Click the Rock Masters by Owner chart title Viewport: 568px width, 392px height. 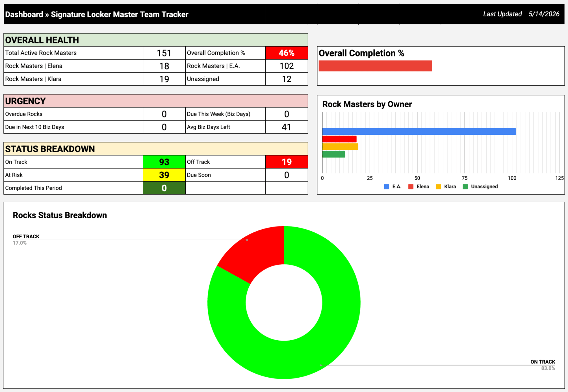[367, 104]
